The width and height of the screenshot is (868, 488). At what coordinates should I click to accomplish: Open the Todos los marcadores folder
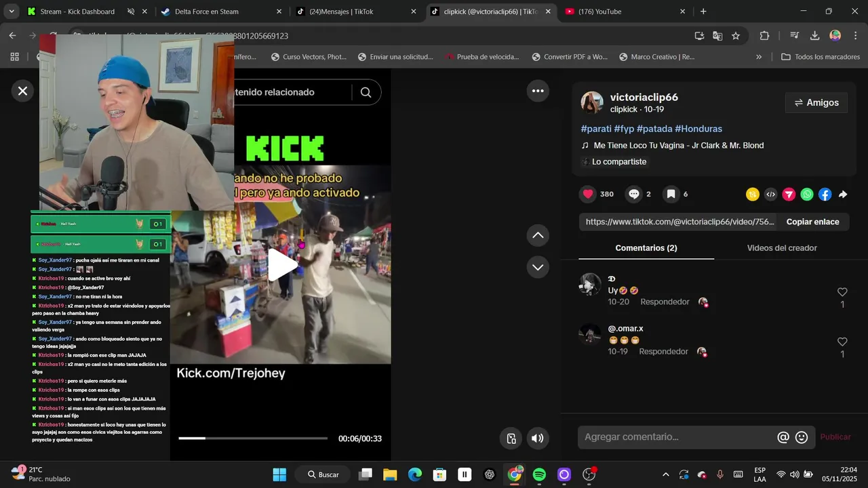click(x=821, y=57)
